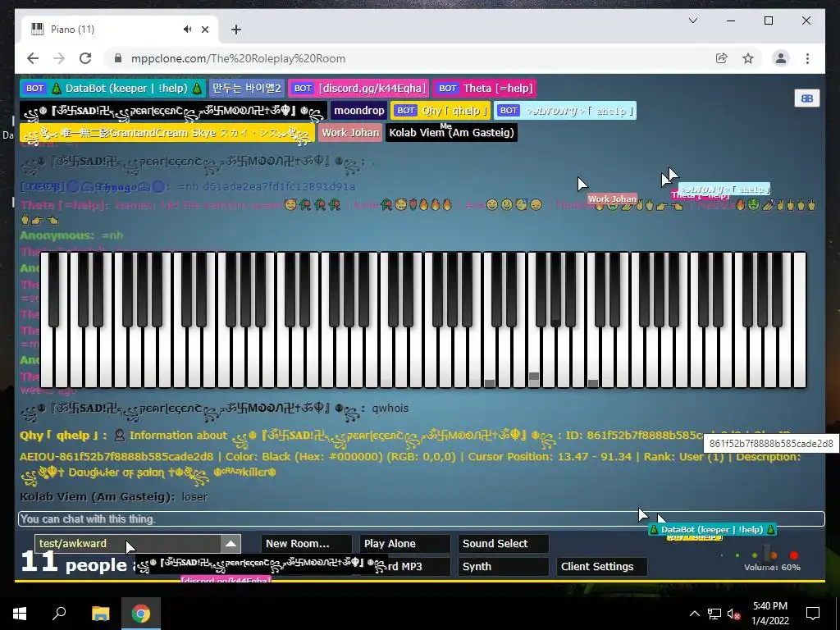This screenshot has width=840, height=630.
Task: Select the light-blue ahelp bot tag
Action: pos(565,111)
